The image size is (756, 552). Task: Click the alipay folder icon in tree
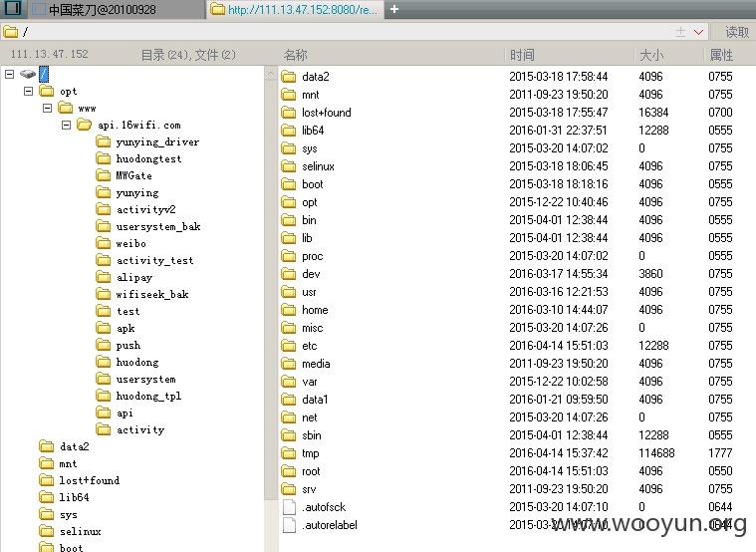(103, 277)
